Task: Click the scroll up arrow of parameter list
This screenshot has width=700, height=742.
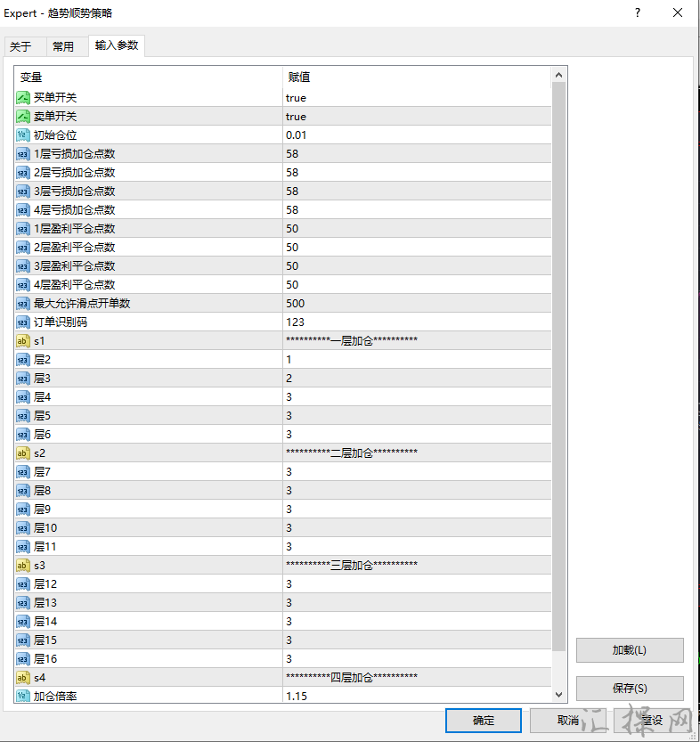Action: 559,76
